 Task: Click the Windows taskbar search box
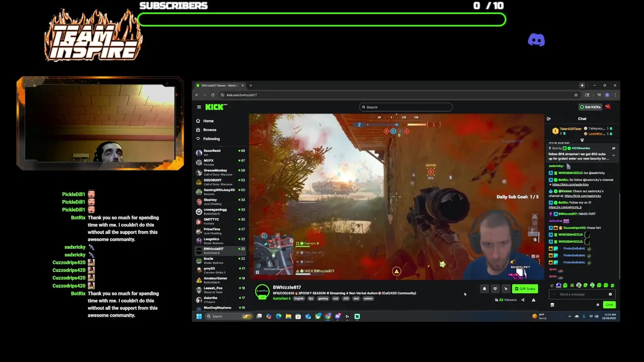(229, 316)
